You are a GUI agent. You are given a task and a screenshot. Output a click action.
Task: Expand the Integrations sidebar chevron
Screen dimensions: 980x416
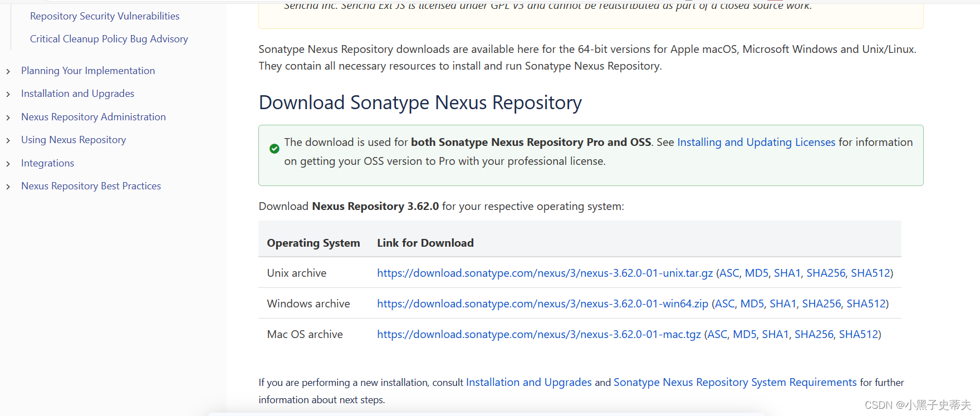(x=8, y=164)
